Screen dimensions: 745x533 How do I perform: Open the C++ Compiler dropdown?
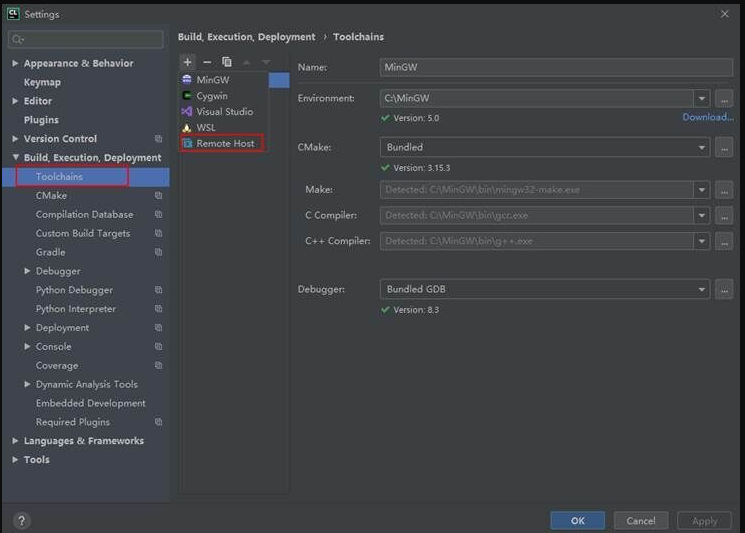[x=702, y=241]
